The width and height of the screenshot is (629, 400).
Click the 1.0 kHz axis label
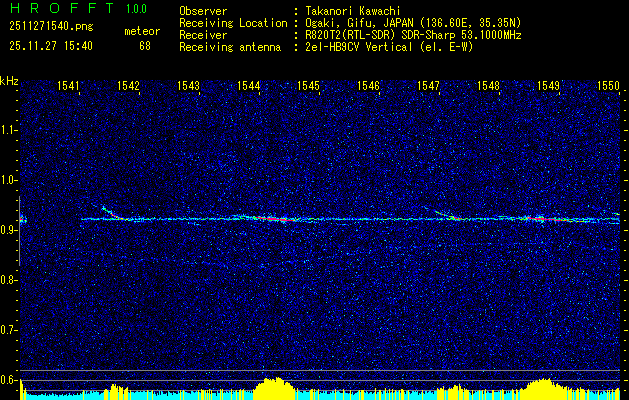pos(7,180)
